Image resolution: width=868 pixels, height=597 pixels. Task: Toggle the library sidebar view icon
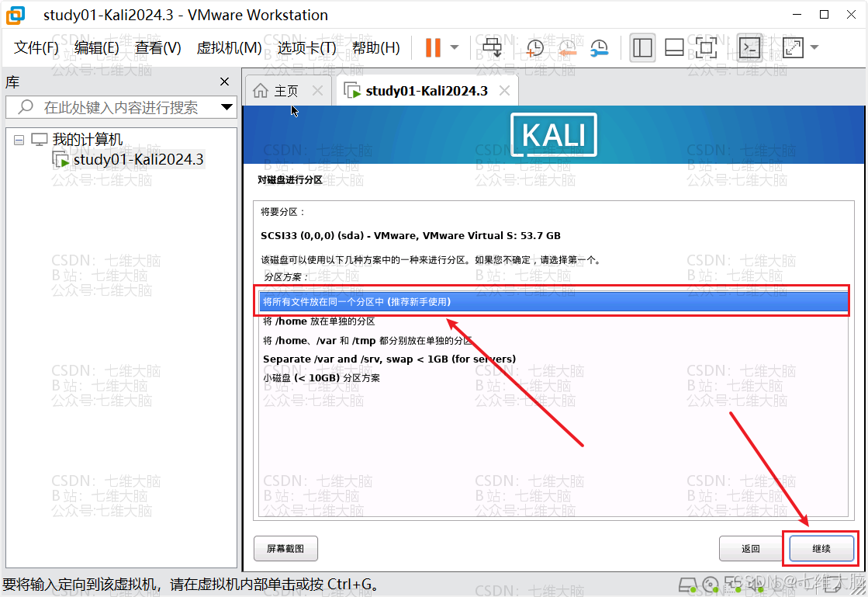pos(642,48)
